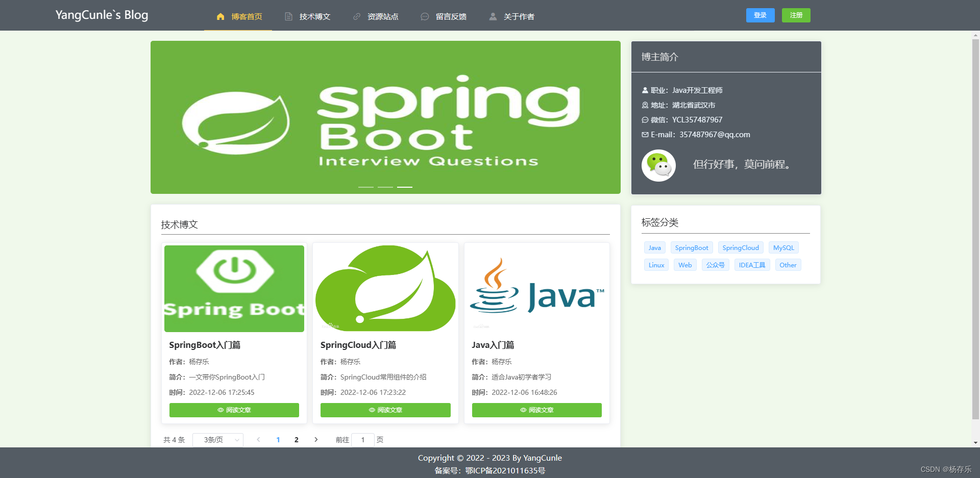Filter by the 公众号 tag
Screen dimensions: 980x478
click(x=716, y=265)
